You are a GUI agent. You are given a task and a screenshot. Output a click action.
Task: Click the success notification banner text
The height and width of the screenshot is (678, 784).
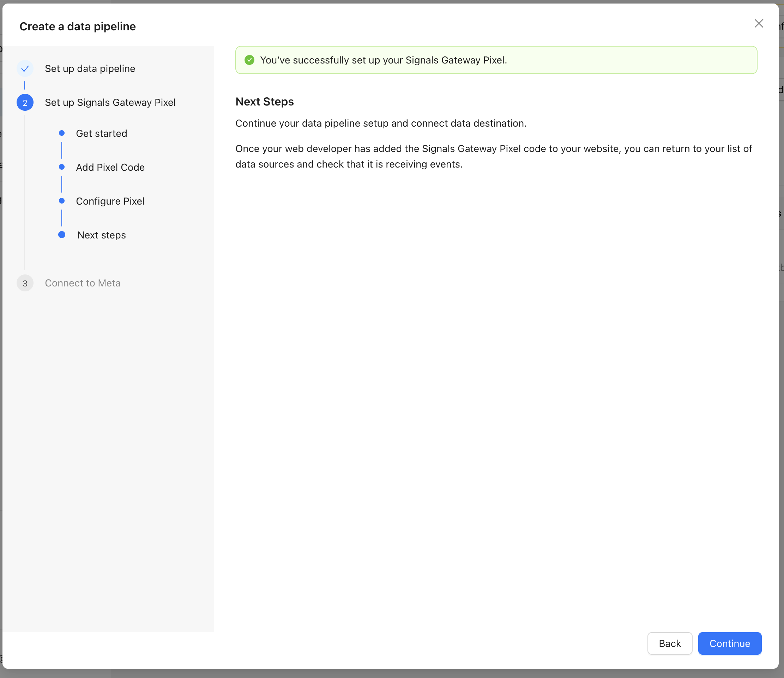[x=383, y=60]
